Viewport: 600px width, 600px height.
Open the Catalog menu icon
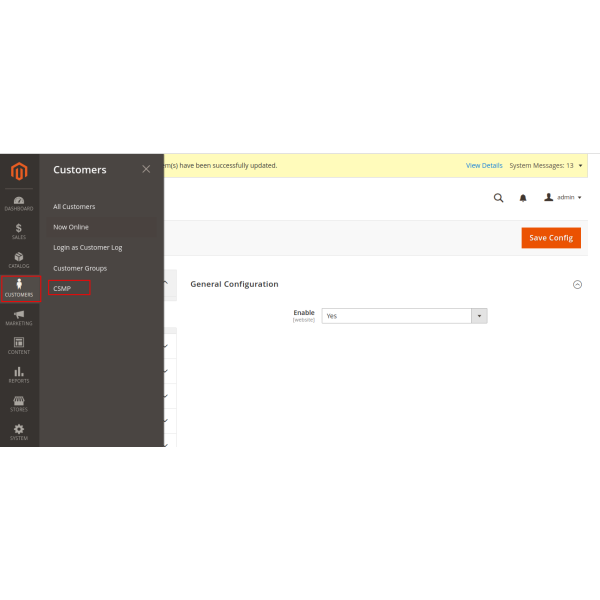click(19, 260)
